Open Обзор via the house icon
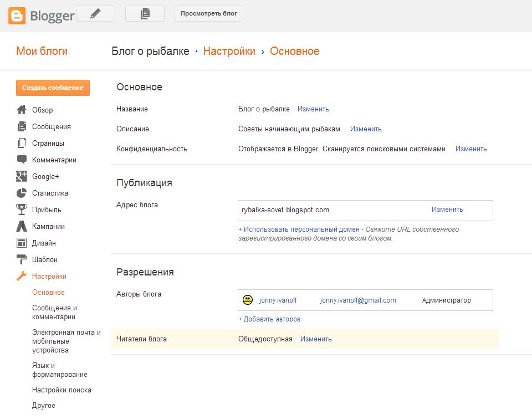Viewport: 532px width, 419px height. pos(22,110)
